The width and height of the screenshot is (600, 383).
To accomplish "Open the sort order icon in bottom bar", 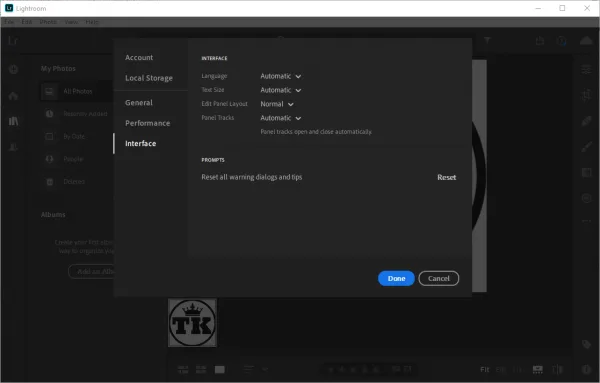I will [249, 369].
